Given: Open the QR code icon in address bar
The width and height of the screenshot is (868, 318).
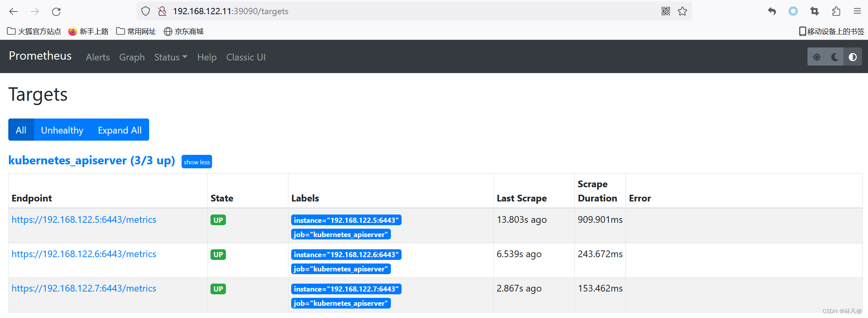Looking at the screenshot, I should tap(666, 11).
